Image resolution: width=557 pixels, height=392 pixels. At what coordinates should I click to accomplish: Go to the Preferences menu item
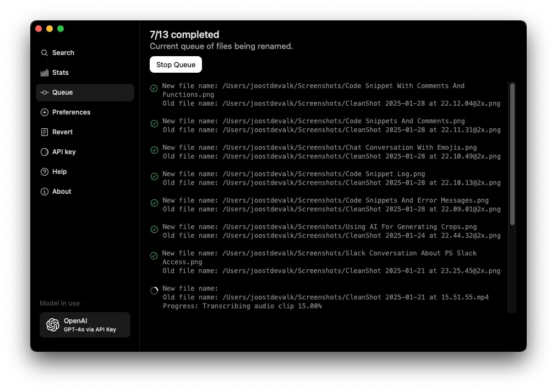(71, 112)
